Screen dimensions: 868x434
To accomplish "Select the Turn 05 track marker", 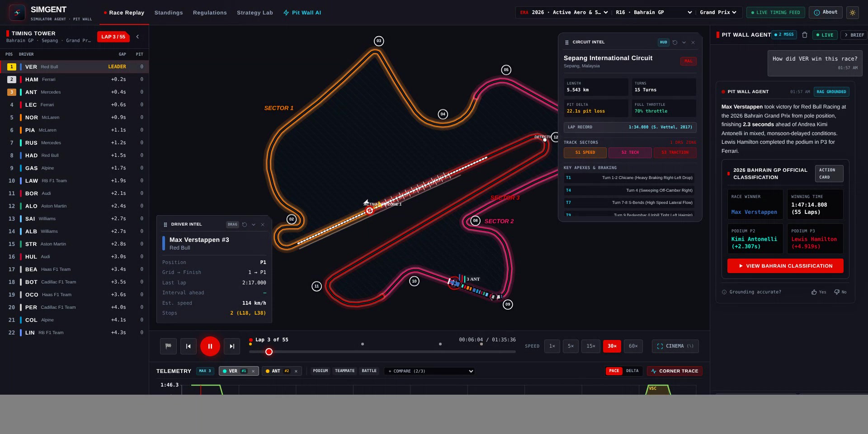I will pos(506,70).
